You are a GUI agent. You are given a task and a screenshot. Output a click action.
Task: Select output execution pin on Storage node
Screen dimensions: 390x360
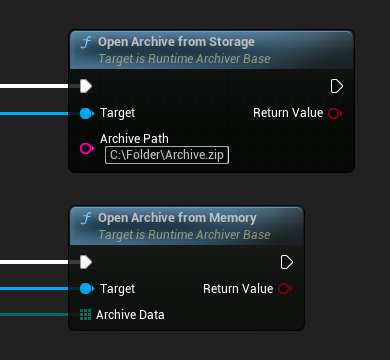(x=337, y=86)
